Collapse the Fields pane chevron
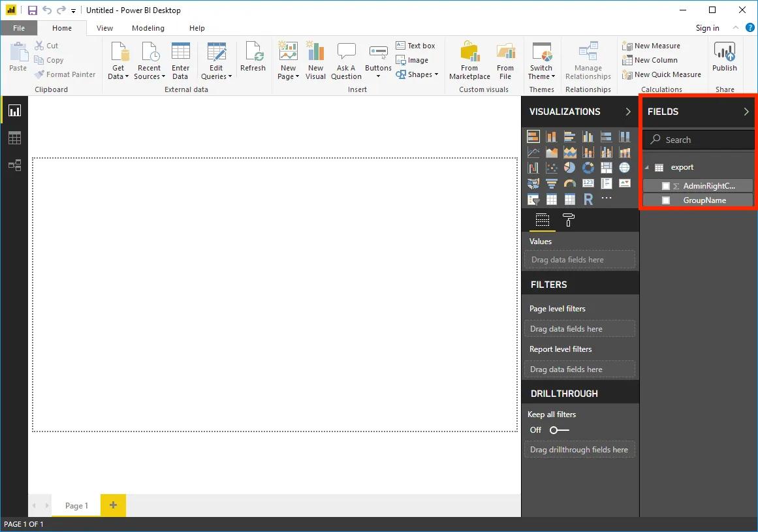 coord(746,112)
